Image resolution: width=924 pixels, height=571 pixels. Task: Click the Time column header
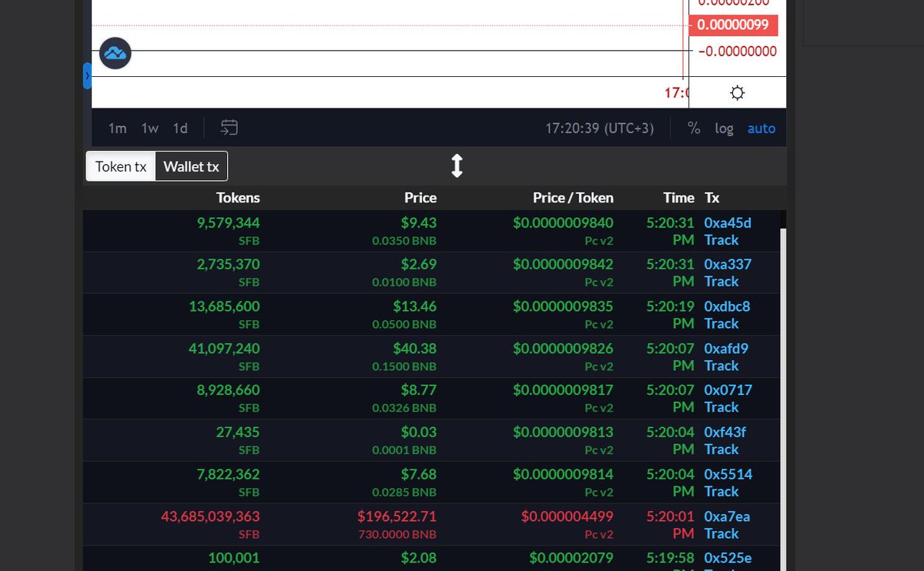[x=678, y=198]
